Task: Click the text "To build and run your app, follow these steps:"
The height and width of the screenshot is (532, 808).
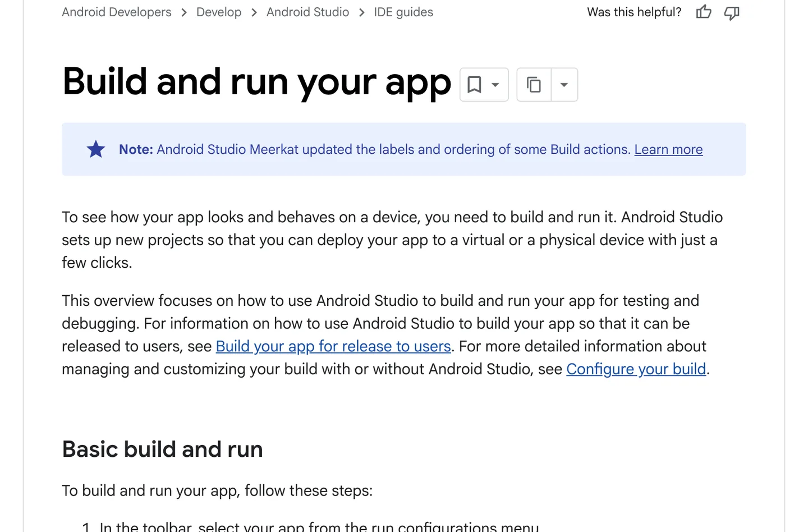Action: tap(217, 490)
